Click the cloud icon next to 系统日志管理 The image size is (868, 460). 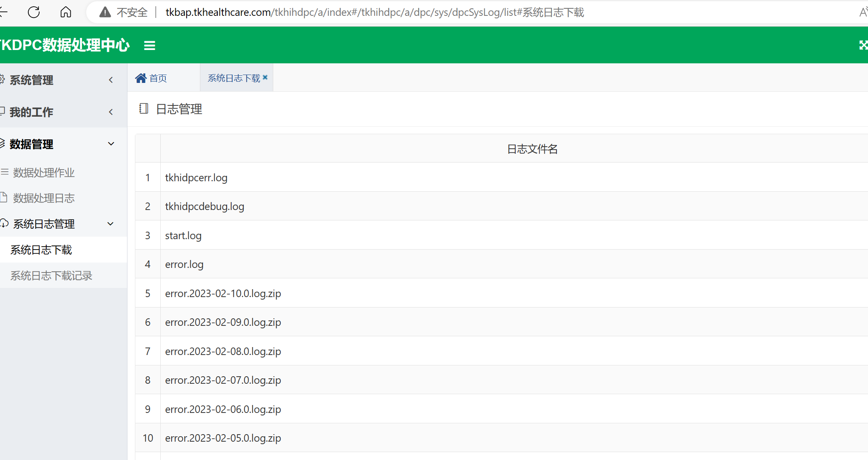(x=4, y=223)
